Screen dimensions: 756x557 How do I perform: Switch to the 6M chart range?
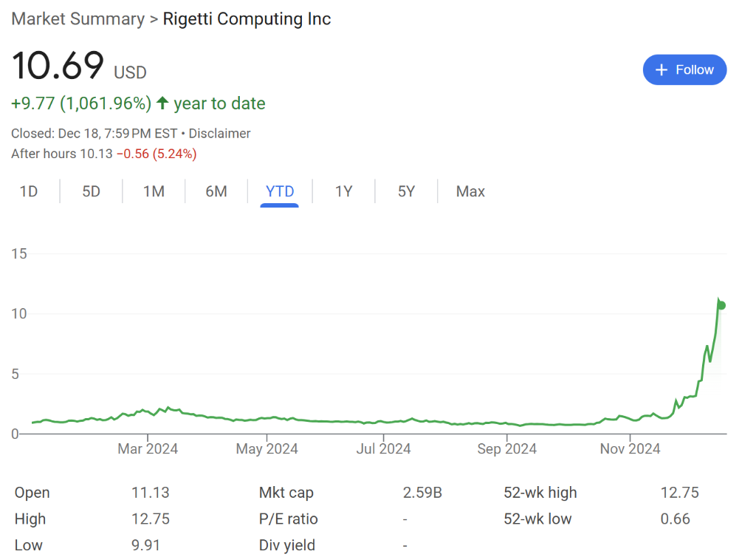click(x=216, y=192)
